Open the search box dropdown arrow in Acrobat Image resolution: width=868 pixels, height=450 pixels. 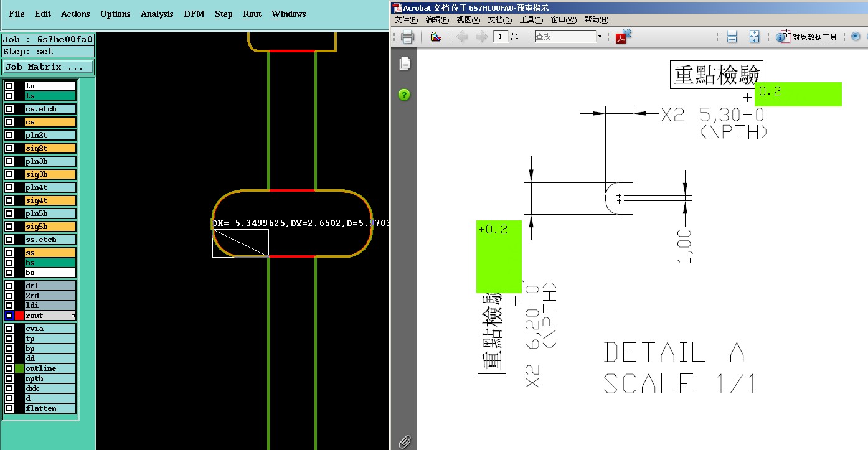[600, 37]
